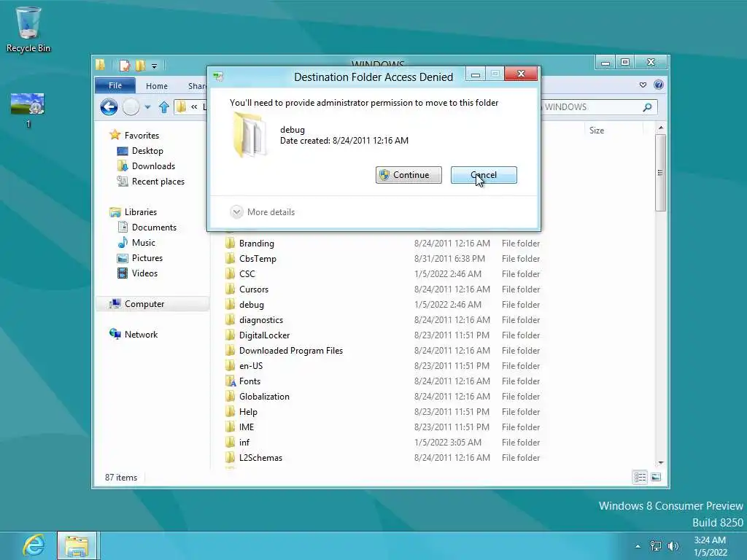Select the Cursors folder

(253, 289)
